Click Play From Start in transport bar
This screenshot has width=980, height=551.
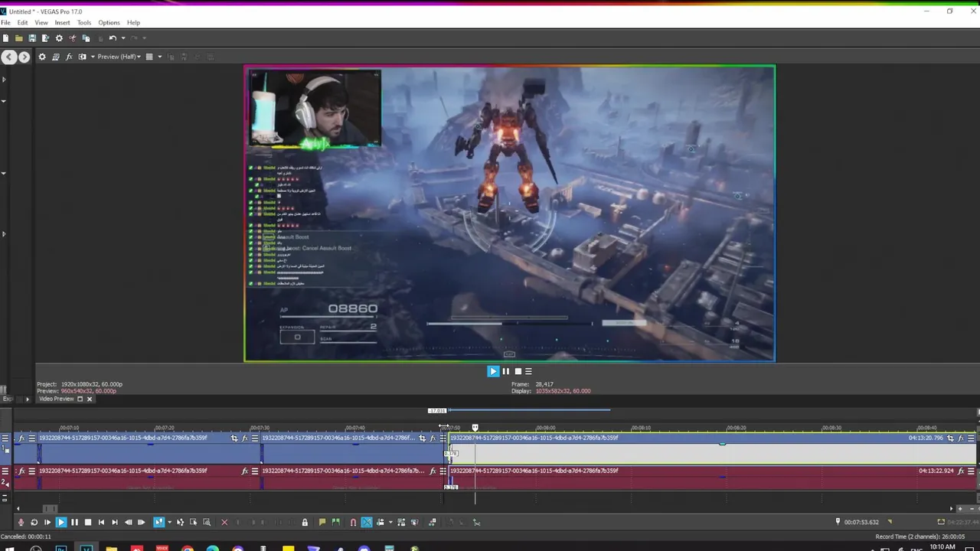[x=47, y=522]
